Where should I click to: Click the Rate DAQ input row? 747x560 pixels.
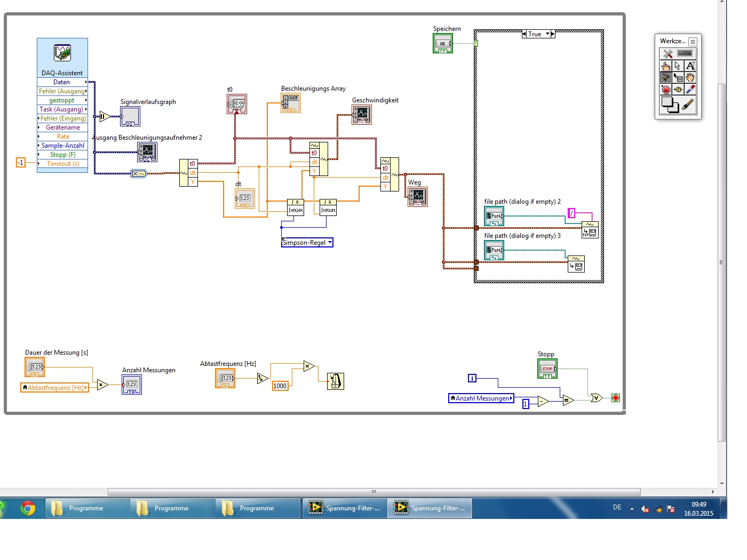[62, 137]
